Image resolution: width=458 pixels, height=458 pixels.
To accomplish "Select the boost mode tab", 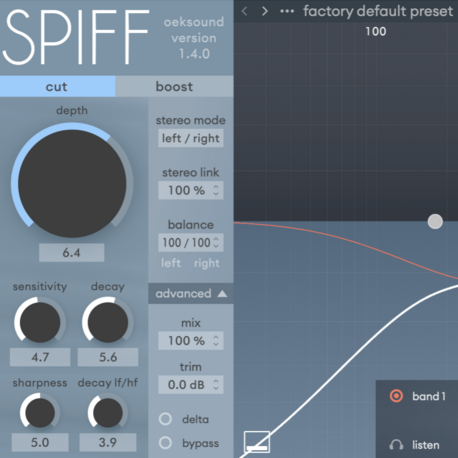I will coord(174,86).
